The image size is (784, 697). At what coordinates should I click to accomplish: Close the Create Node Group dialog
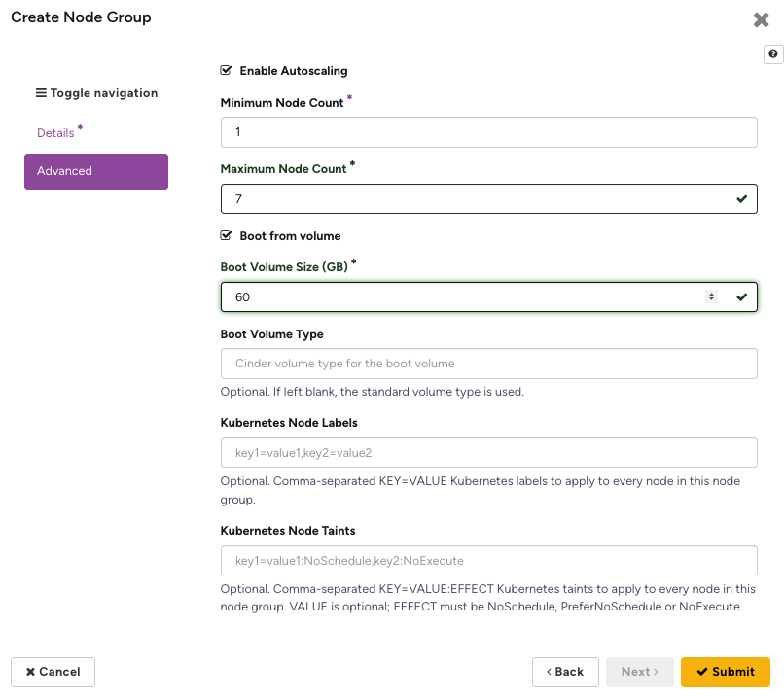coord(761,20)
